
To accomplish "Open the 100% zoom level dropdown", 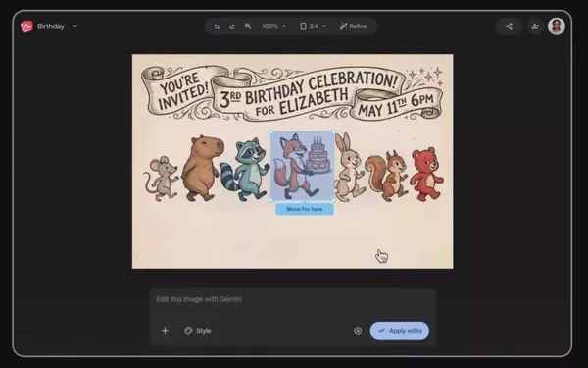I will (x=274, y=26).
